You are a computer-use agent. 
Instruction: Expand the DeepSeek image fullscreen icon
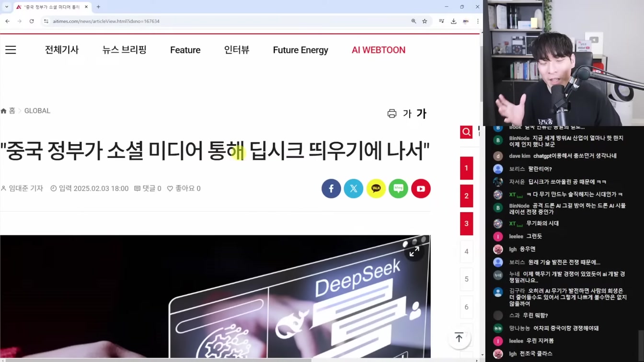pos(414,251)
